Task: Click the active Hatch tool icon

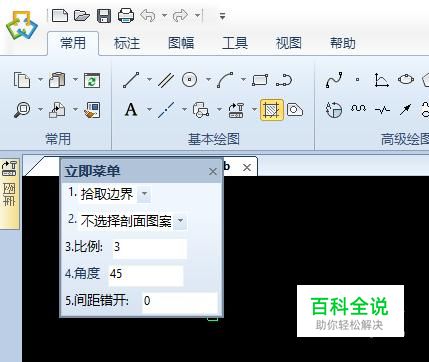Action: [x=272, y=110]
